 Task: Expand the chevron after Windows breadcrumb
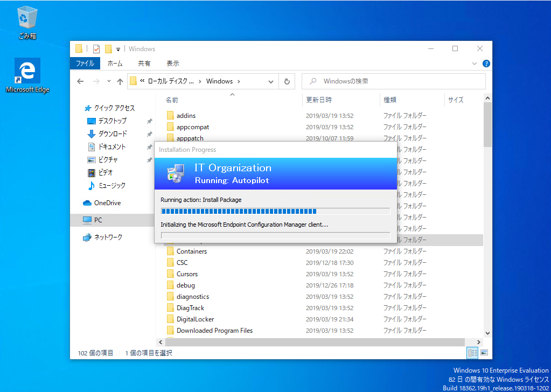(239, 81)
